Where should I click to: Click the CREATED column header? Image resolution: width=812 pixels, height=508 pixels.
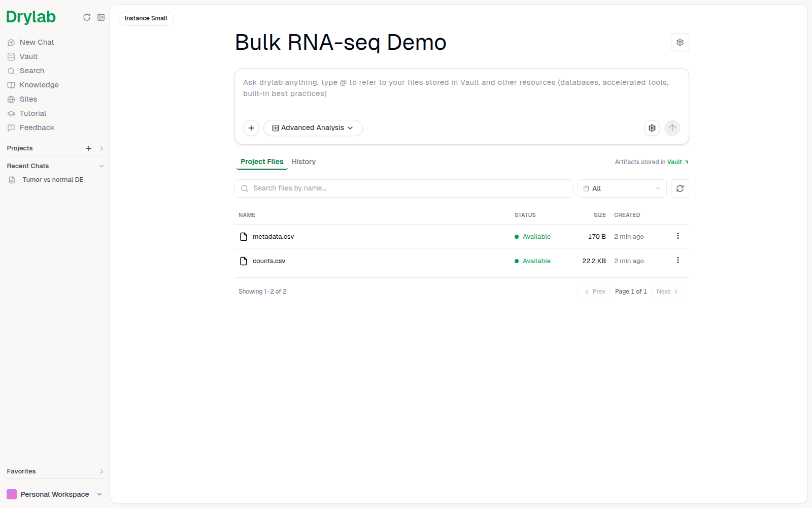pos(627,215)
